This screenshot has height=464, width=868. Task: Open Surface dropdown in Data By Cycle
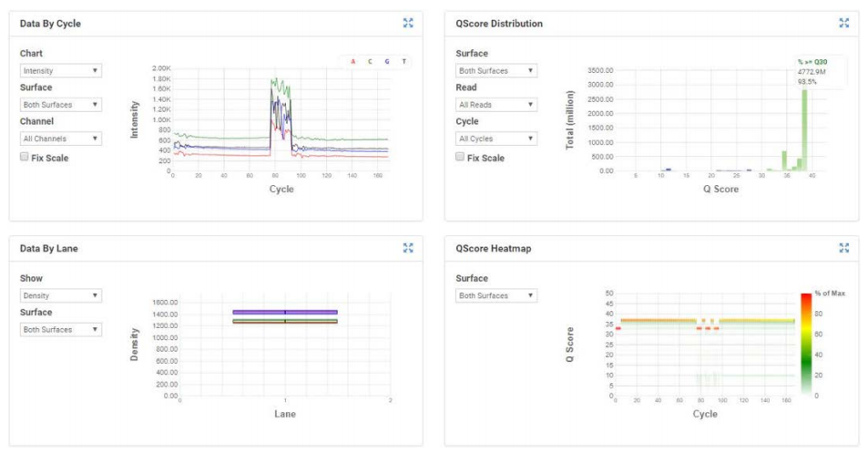pos(61,104)
